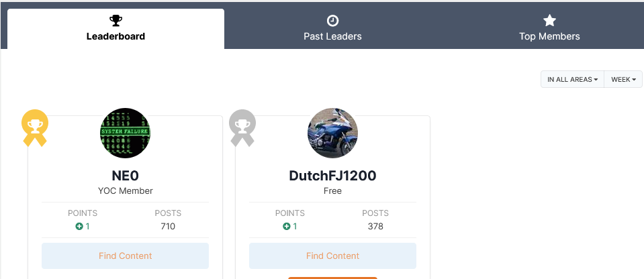The image size is (644, 279).
Task: Go to the Top Members tab label
Action: 549,36
